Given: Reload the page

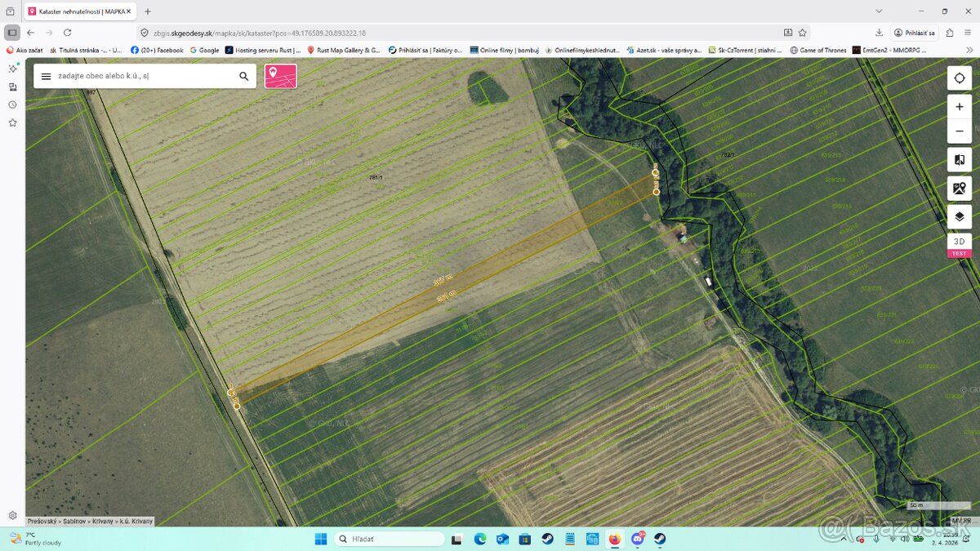Looking at the screenshot, I should point(67,33).
